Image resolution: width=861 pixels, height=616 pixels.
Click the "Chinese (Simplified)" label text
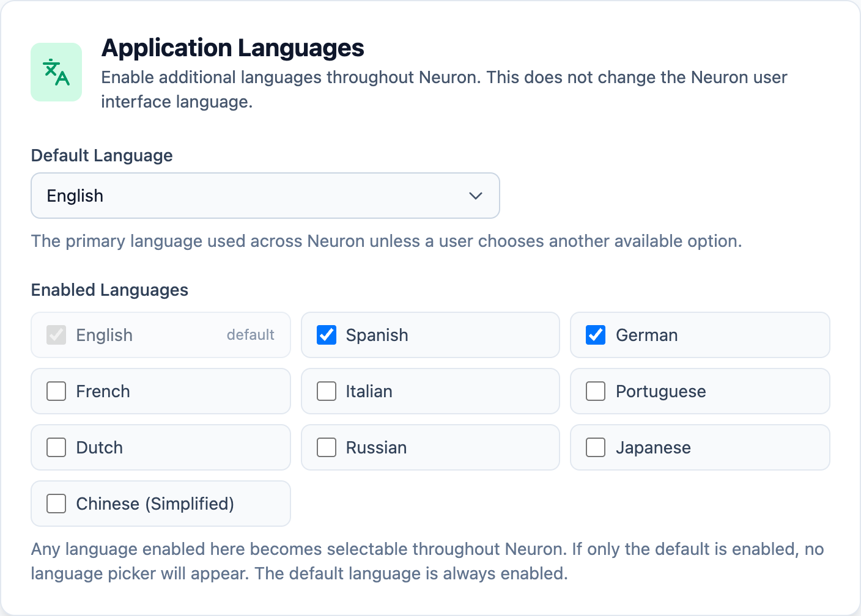(155, 504)
